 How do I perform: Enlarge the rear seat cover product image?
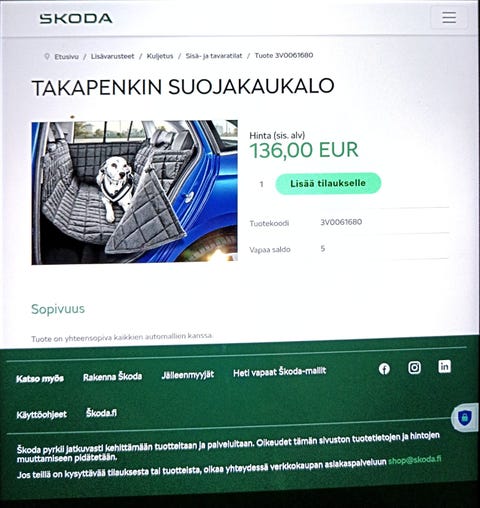click(135, 192)
